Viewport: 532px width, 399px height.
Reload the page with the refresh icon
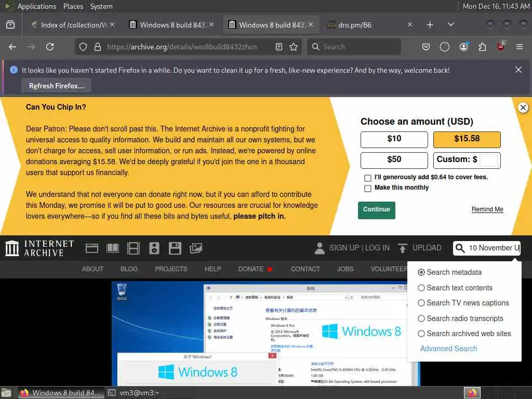tap(50, 47)
